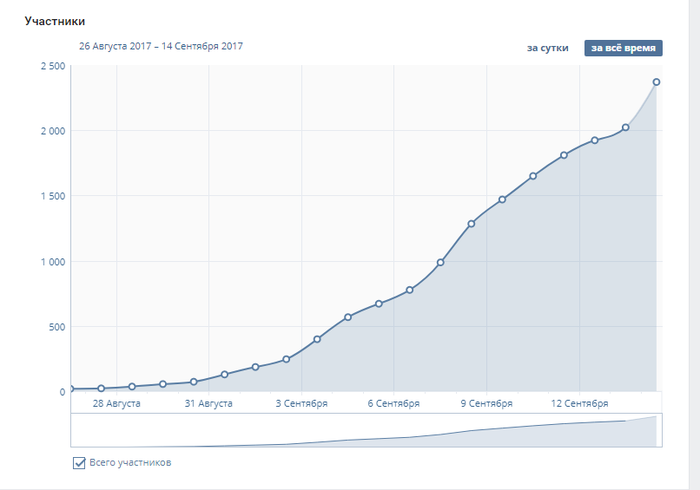The width and height of the screenshot is (700, 490).
Task: Click the "31 Августа" axis label
Action: 209,404
